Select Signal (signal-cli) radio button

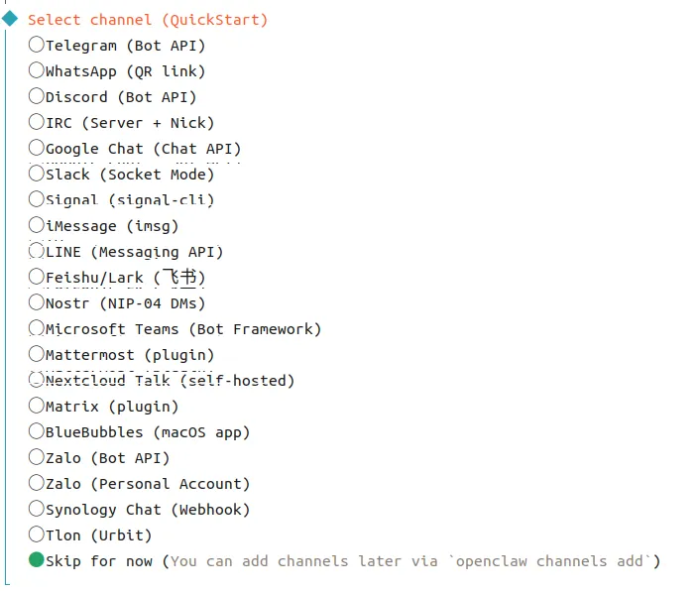[37, 199]
